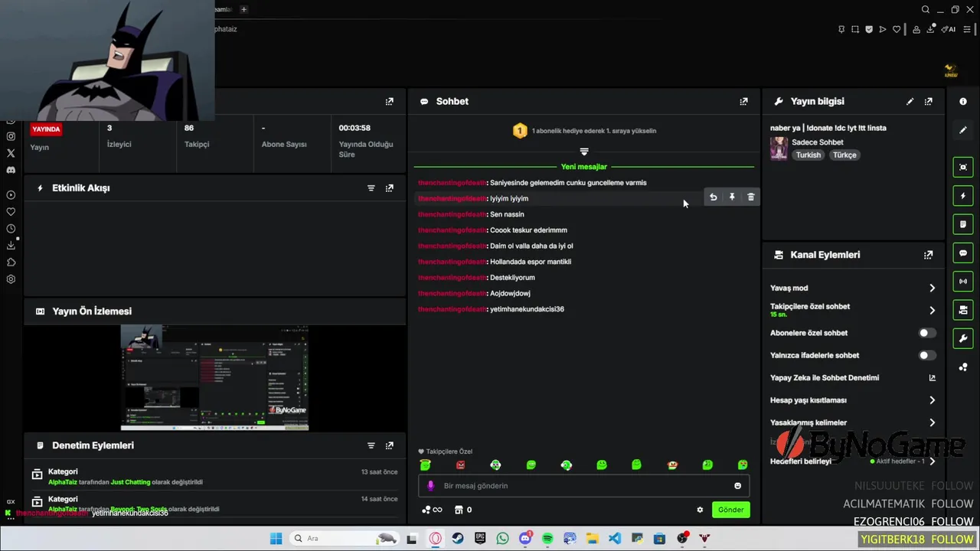Click the Bir mesaj gönderin input field

pos(583,486)
